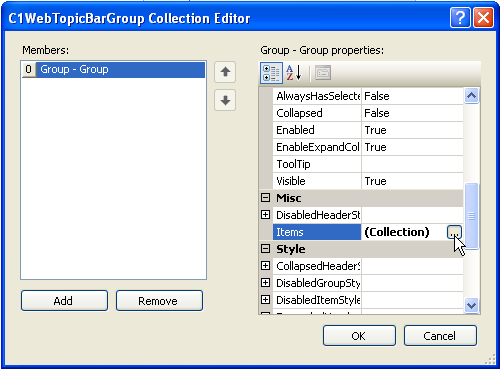This screenshot has width=500, height=370.
Task: Select the Visible property row
Action: (x=317, y=181)
